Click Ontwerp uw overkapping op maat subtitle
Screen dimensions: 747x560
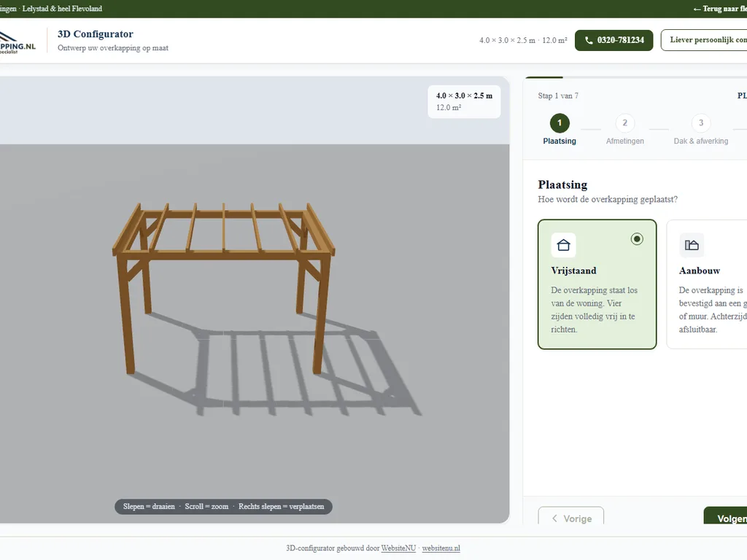[113, 47]
